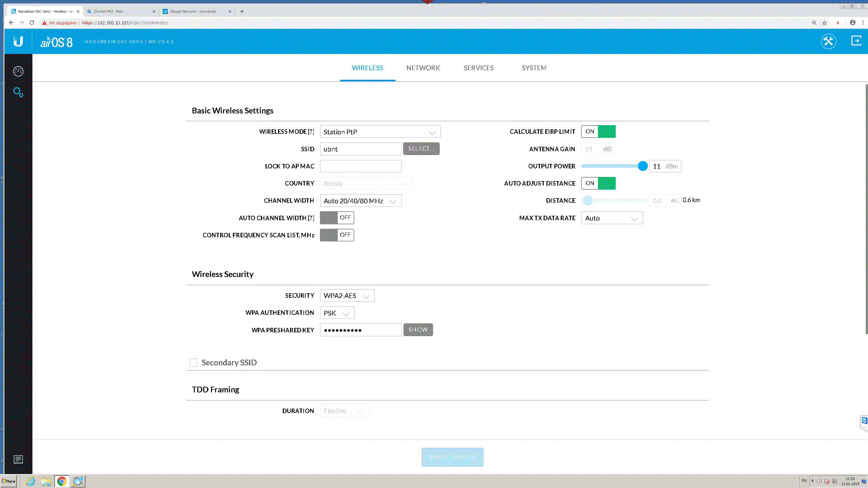Open Internet Explorer from the taskbar
Screen dimensions: 868x488
click(x=30, y=481)
